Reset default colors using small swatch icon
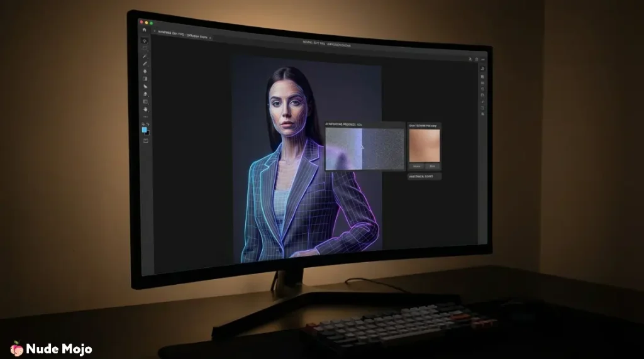The width and height of the screenshot is (644, 359). (x=143, y=124)
